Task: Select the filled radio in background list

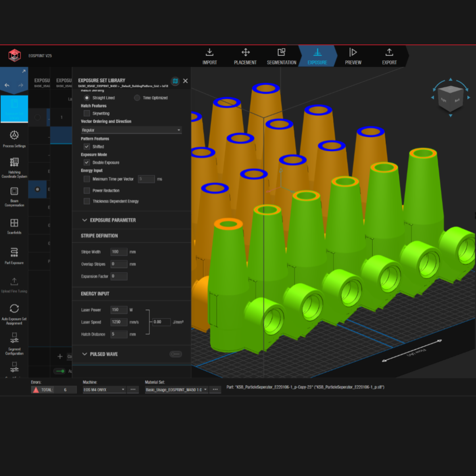Action: 37,189
